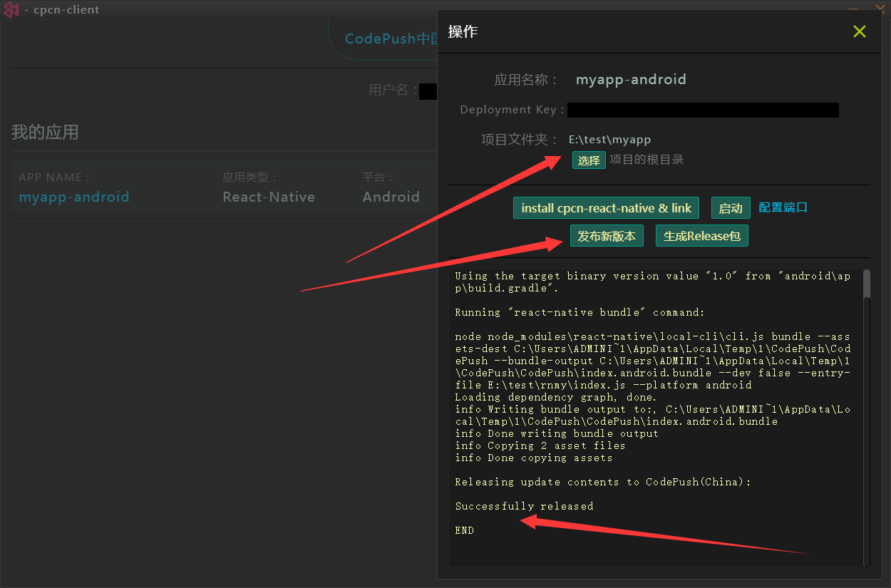Click the project path E:\test\myapp

(x=609, y=140)
